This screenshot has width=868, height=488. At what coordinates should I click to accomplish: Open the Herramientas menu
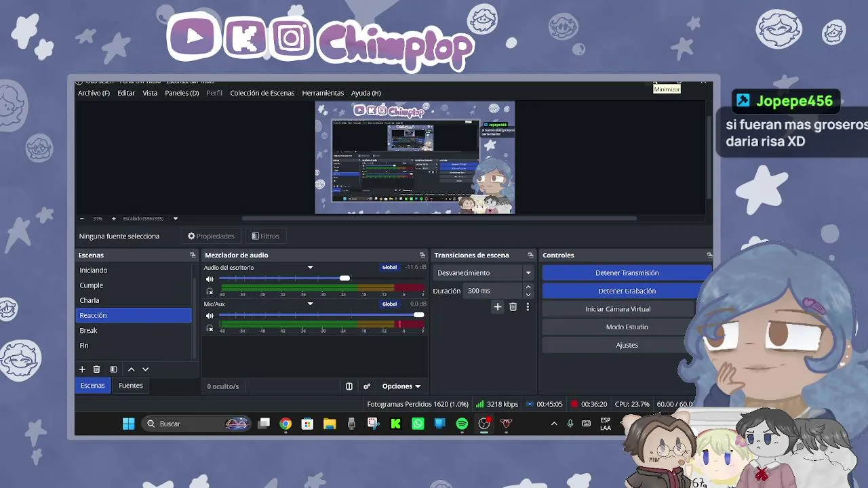click(323, 93)
